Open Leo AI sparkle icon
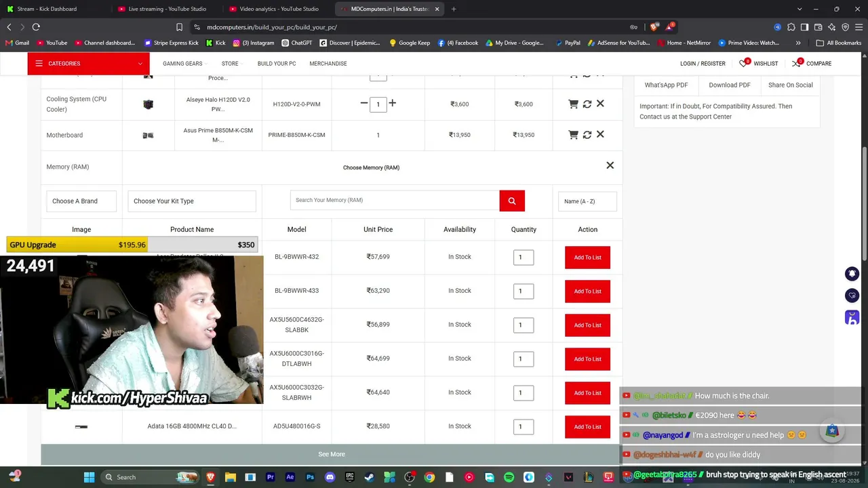Viewport: 868px width, 488px height. 831,27
